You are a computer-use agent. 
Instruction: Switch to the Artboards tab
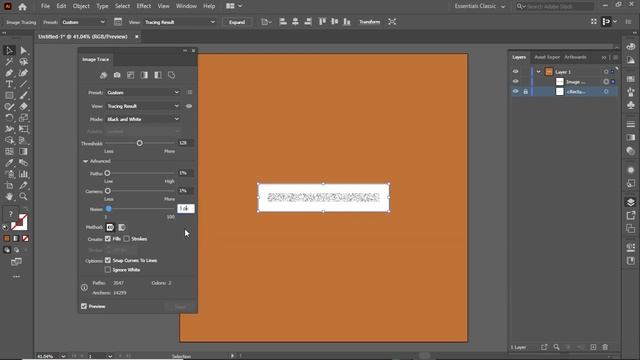tap(575, 57)
